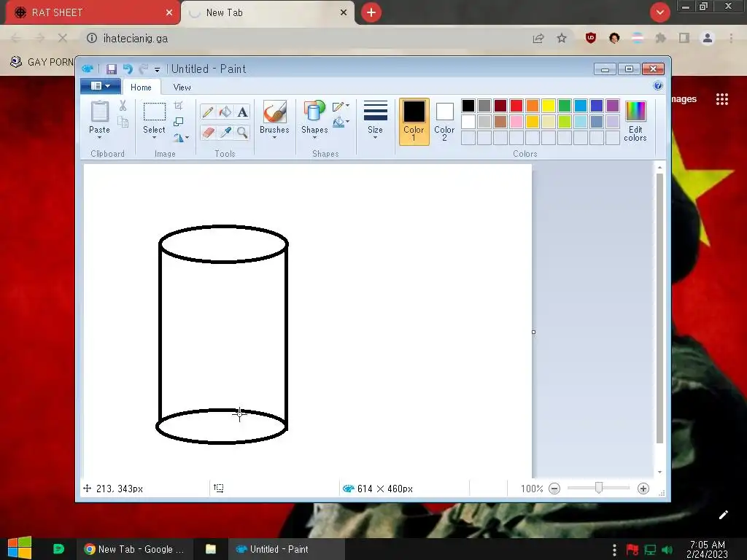The height and width of the screenshot is (560, 747).
Task: Click the Edit colors rainbow icon
Action: [x=635, y=112]
